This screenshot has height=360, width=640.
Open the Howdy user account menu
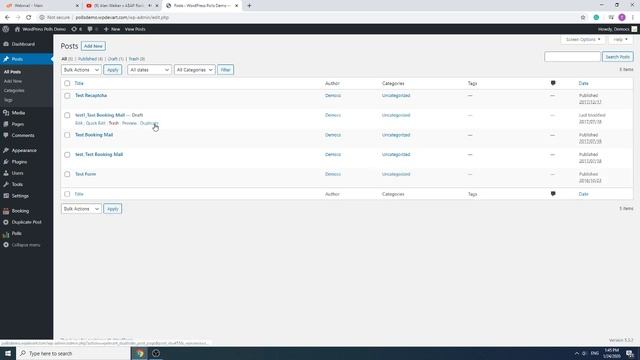[617, 29]
